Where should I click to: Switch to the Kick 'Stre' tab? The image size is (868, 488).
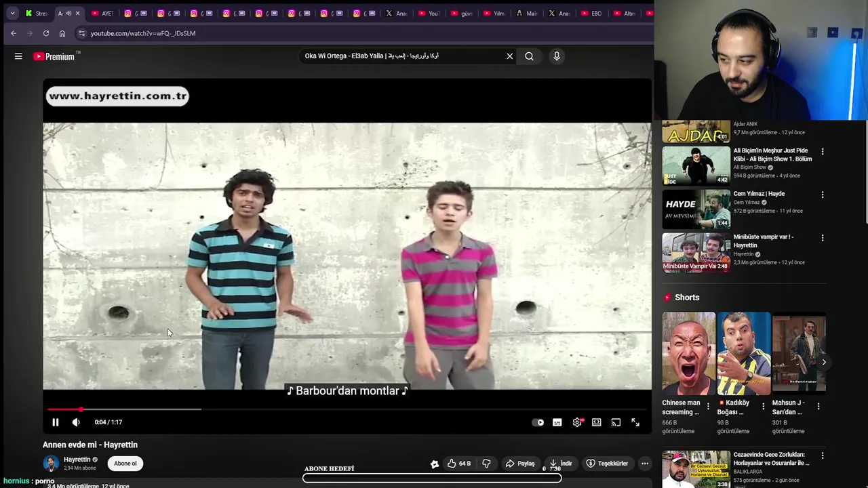[x=37, y=14]
